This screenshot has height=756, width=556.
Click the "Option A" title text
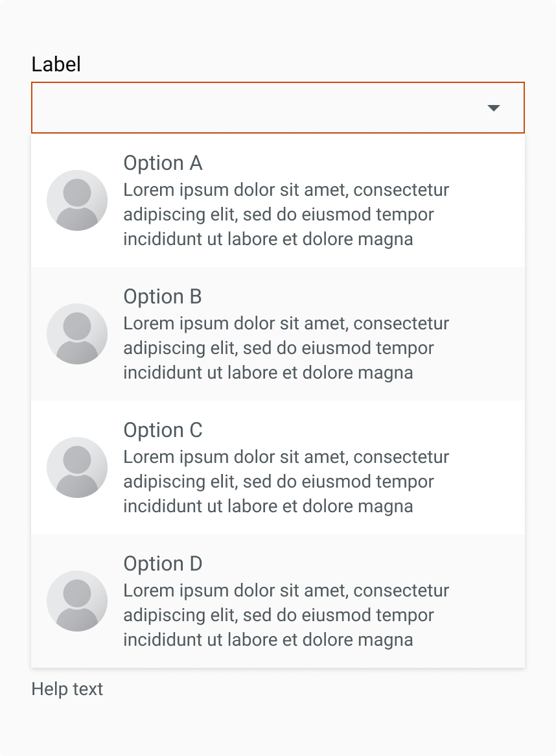point(163,163)
